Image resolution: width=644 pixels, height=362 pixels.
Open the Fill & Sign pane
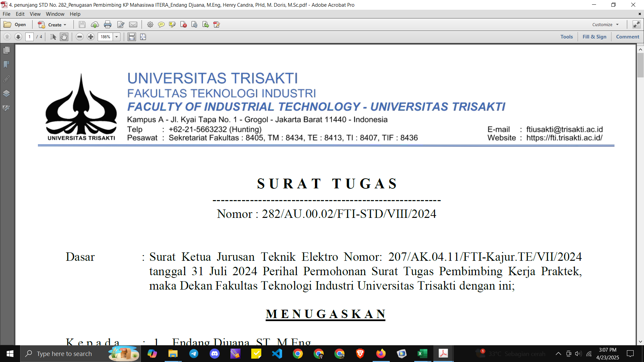coord(594,37)
